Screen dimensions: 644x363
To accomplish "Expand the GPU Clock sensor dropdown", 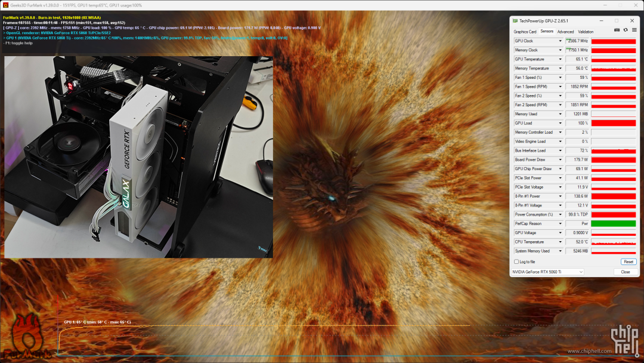I will point(560,41).
